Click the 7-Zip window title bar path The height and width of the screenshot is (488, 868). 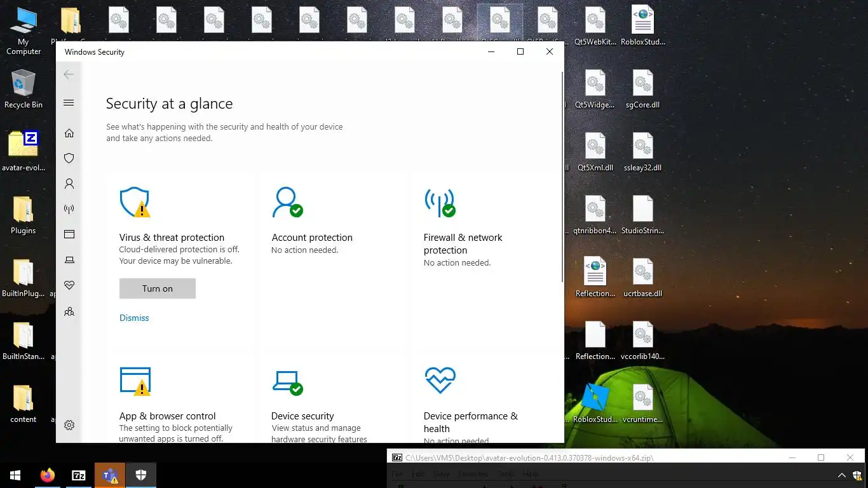coord(530,457)
